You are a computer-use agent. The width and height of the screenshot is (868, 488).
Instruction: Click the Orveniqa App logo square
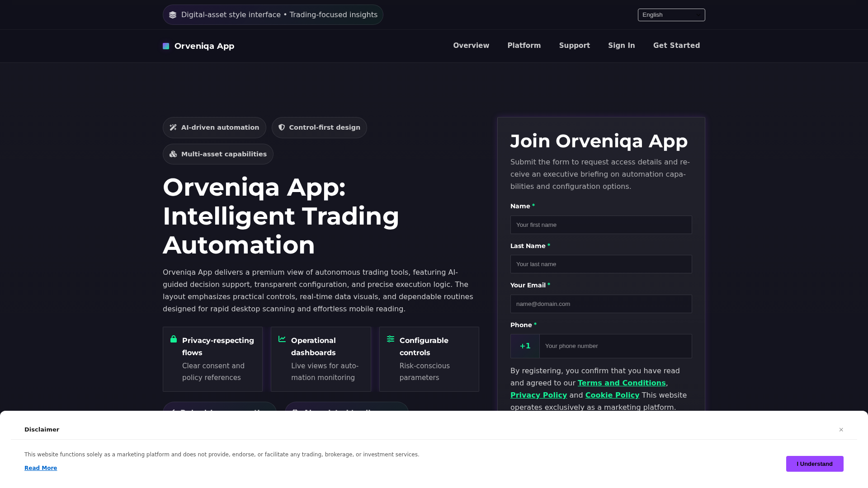pyautogui.click(x=166, y=46)
